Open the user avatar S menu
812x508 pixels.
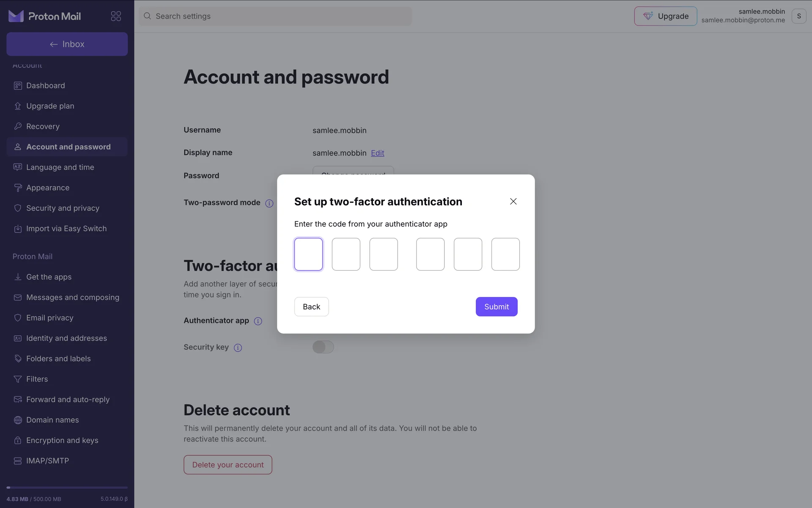click(x=798, y=16)
